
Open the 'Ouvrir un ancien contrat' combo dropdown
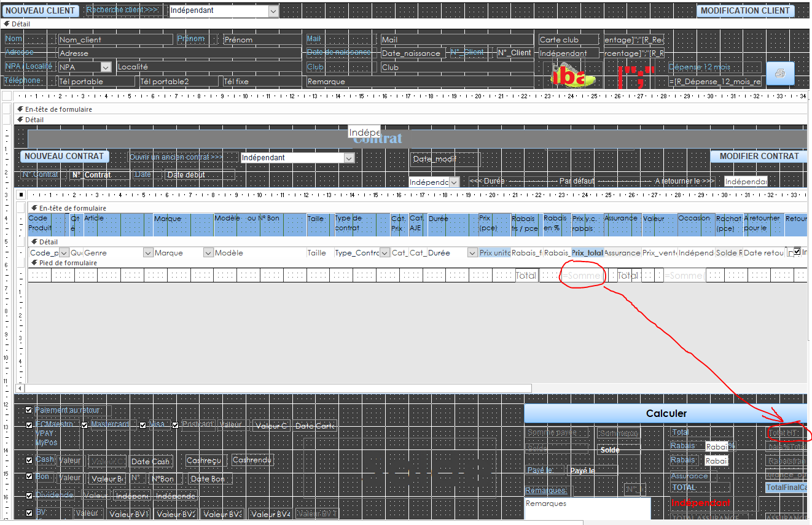[x=349, y=158]
